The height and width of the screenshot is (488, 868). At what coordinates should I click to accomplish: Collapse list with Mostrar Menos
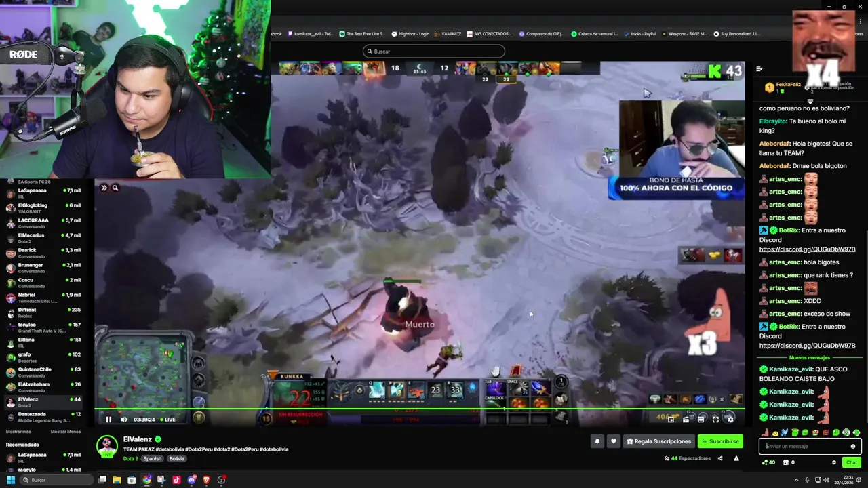pos(66,432)
